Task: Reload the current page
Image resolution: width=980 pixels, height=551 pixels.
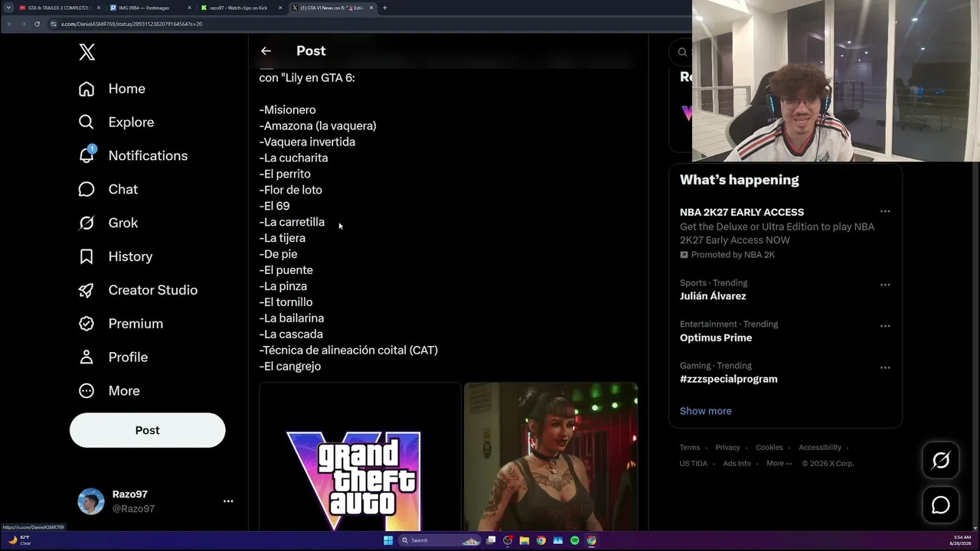Action: click(37, 24)
